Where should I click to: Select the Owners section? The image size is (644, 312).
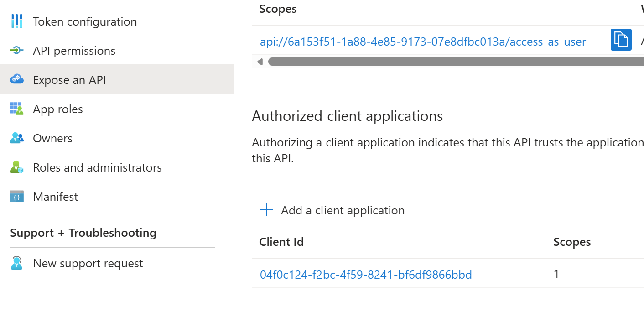[x=52, y=138]
